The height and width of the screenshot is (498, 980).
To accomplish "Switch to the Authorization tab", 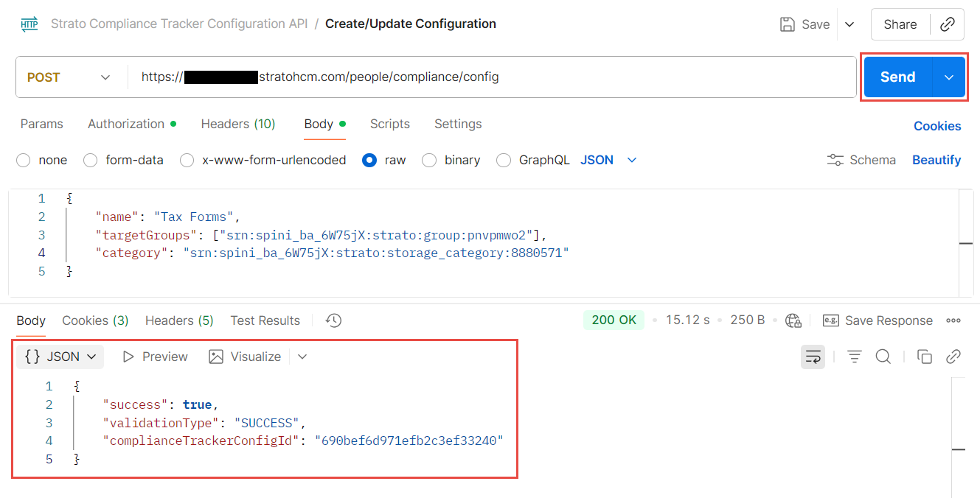I will (x=126, y=124).
